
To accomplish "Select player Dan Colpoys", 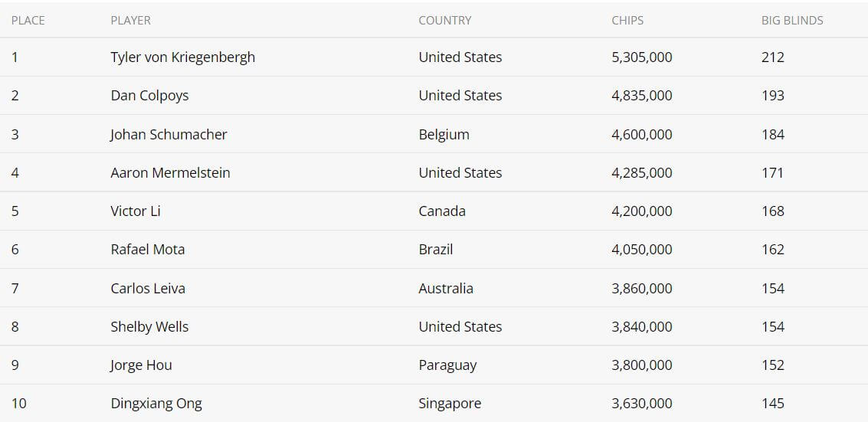I will click(x=149, y=96).
